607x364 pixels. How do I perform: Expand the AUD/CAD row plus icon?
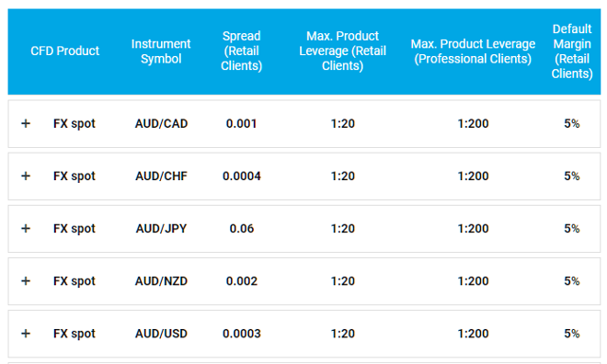coord(26,123)
